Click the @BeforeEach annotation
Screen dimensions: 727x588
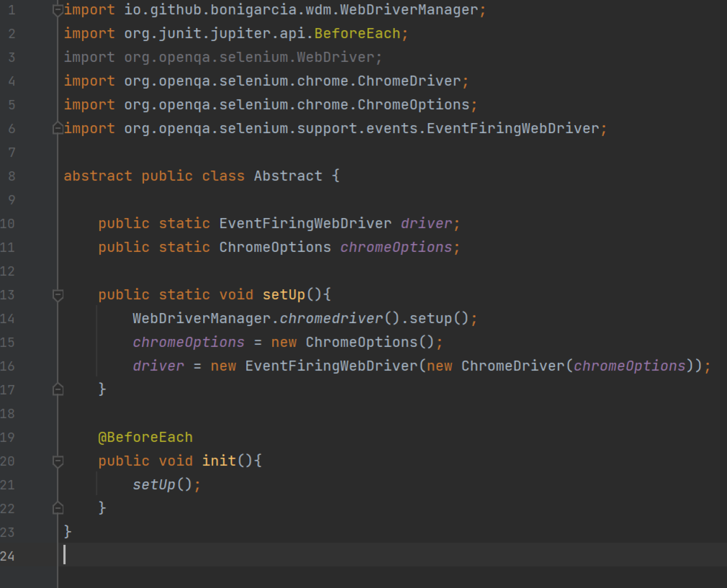click(145, 438)
